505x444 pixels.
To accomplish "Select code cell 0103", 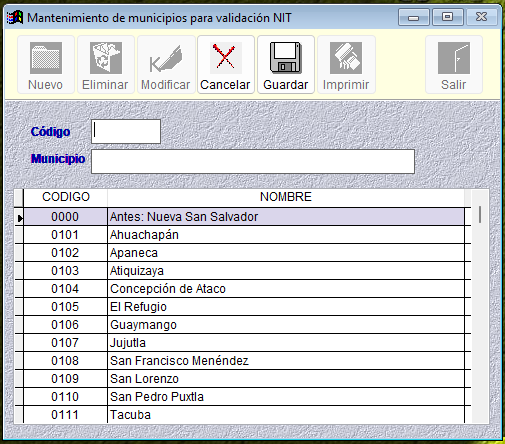I will click(65, 271).
